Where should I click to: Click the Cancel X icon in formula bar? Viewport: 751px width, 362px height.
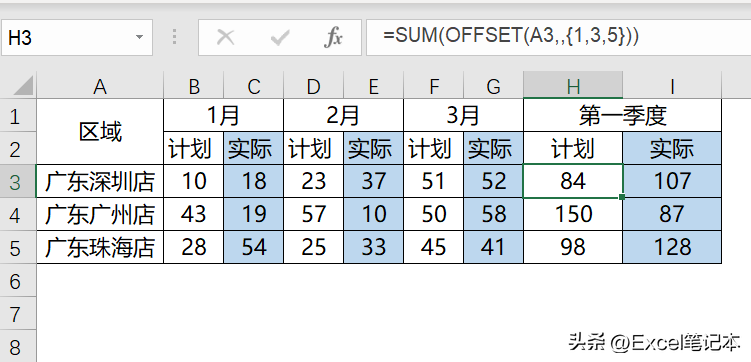[x=225, y=37]
